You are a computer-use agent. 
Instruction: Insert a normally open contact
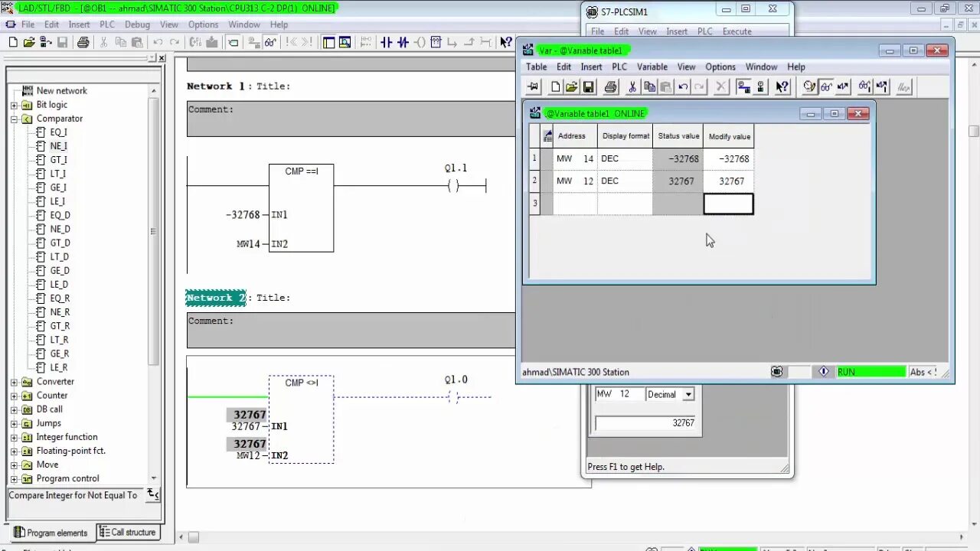386,42
